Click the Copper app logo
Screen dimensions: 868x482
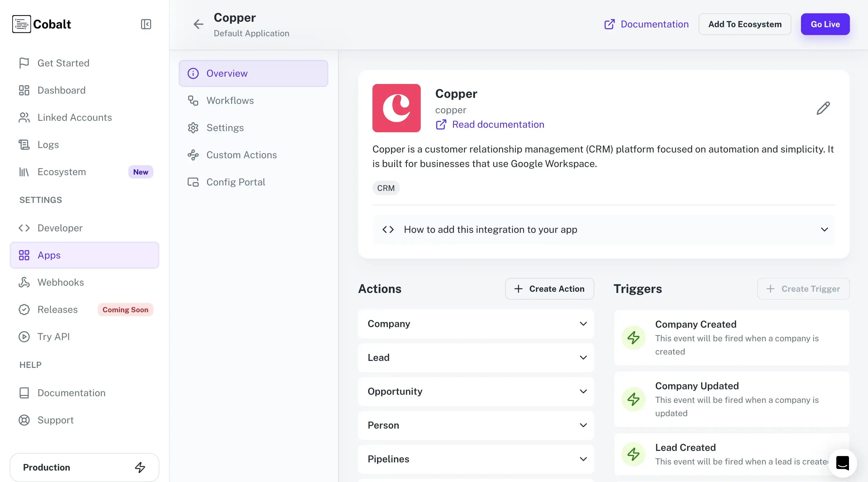[x=396, y=108]
